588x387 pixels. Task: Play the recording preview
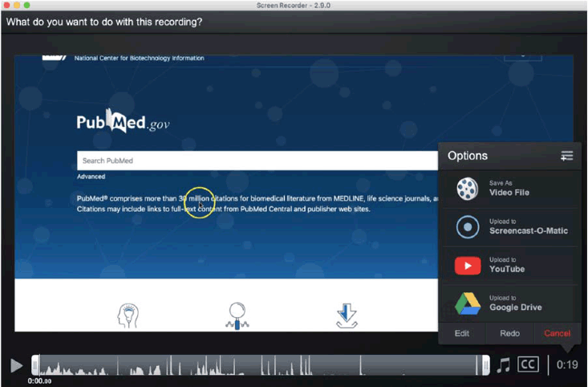pyautogui.click(x=17, y=365)
